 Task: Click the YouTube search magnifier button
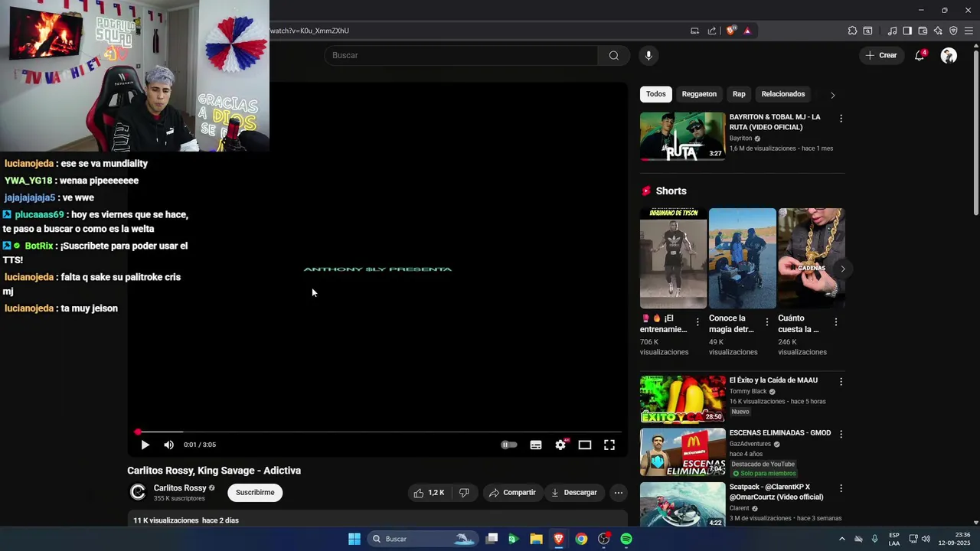click(x=613, y=55)
